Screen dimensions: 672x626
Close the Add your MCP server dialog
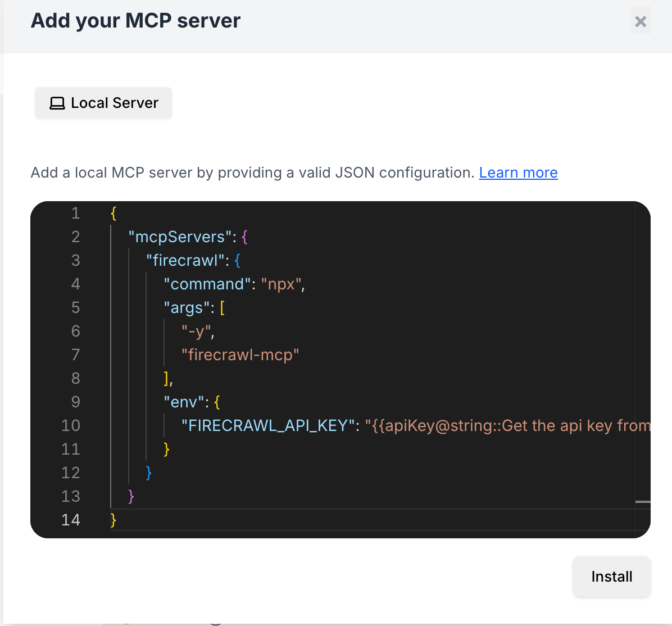(641, 21)
